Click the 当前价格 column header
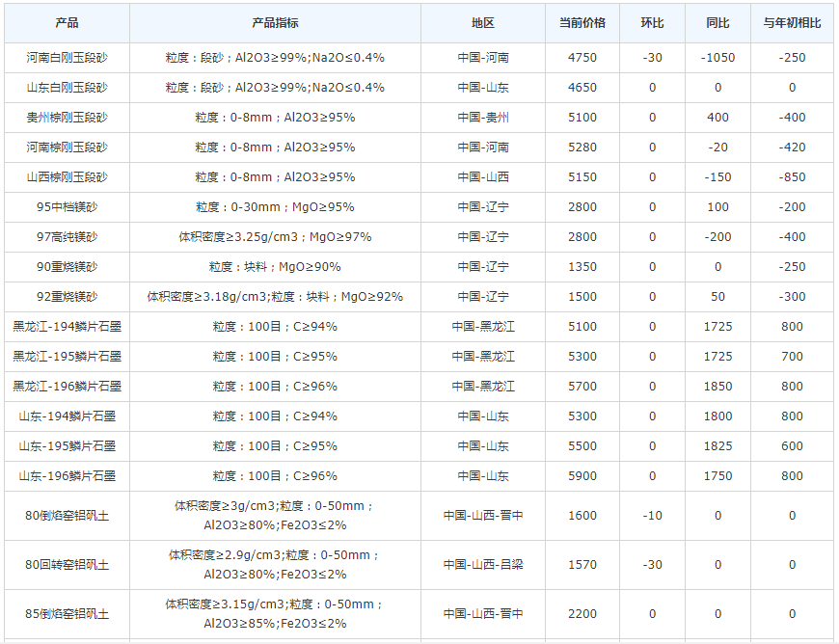Screen dimensions: 839x644 pyautogui.click(x=582, y=23)
